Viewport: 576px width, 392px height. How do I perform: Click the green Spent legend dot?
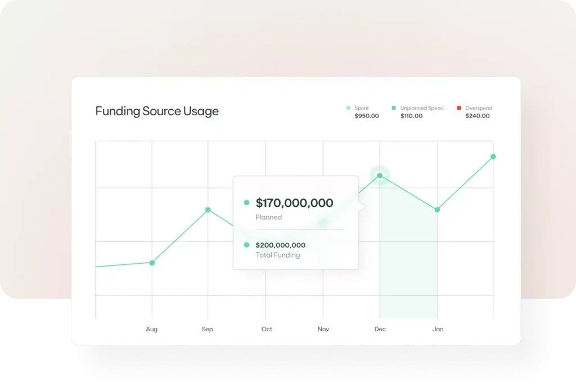[348, 108]
